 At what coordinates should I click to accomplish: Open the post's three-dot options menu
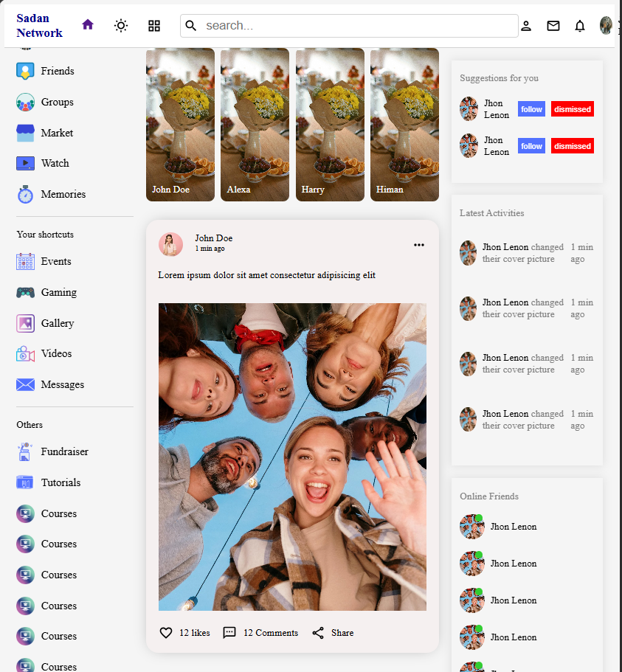[x=419, y=245]
